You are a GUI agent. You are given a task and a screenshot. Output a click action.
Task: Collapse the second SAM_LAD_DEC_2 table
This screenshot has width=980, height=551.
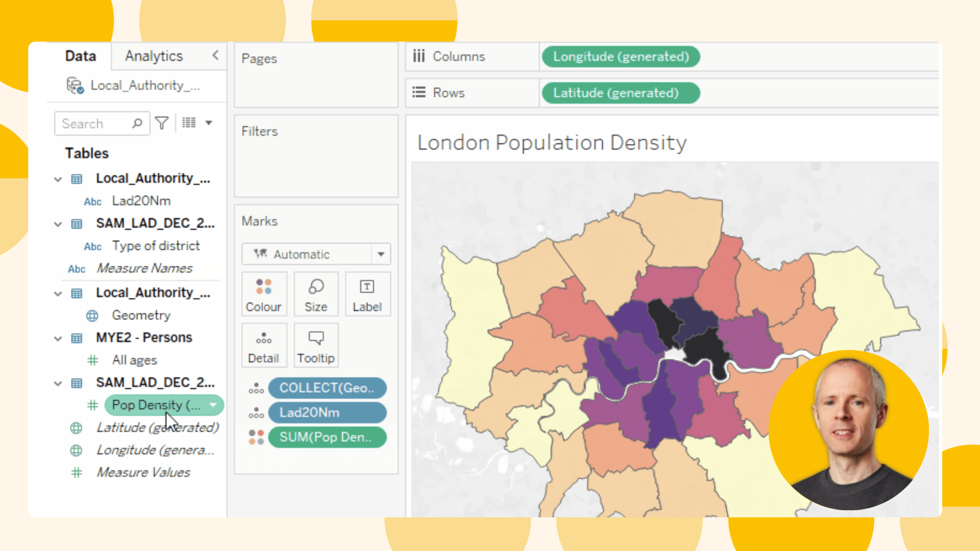coord(58,383)
